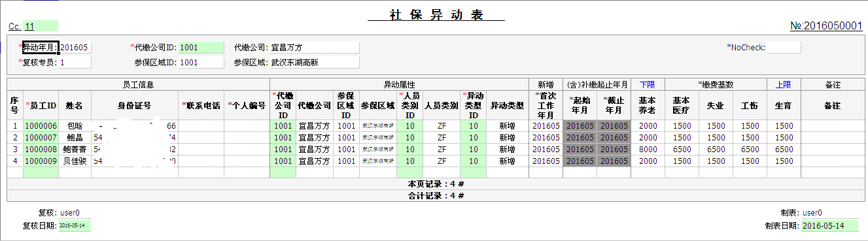868x241 pixels.
Task: Select employee ID 1000008 cell
Action: (x=41, y=150)
